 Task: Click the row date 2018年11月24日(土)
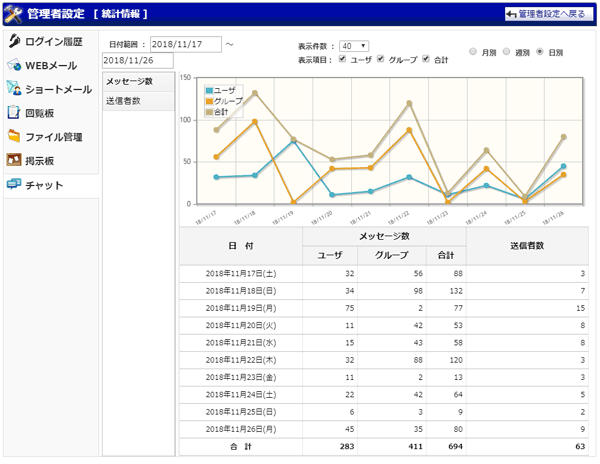(241, 395)
